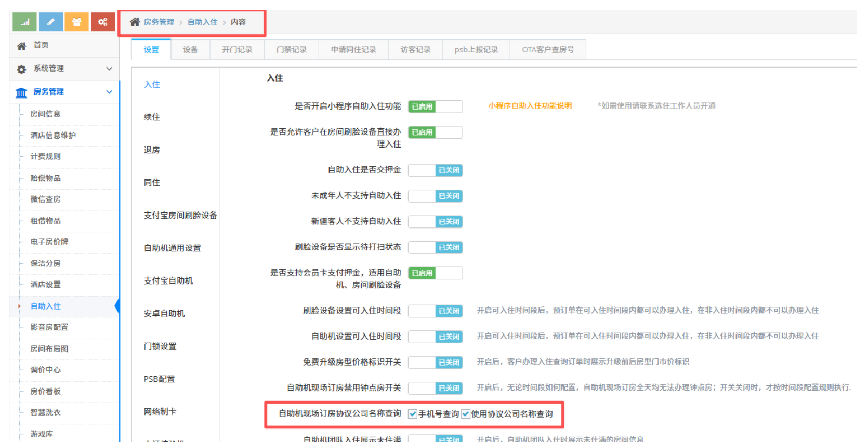Open 电子房价牌 in sidebar tree
This screenshot has height=442, width=868.
coord(49,242)
